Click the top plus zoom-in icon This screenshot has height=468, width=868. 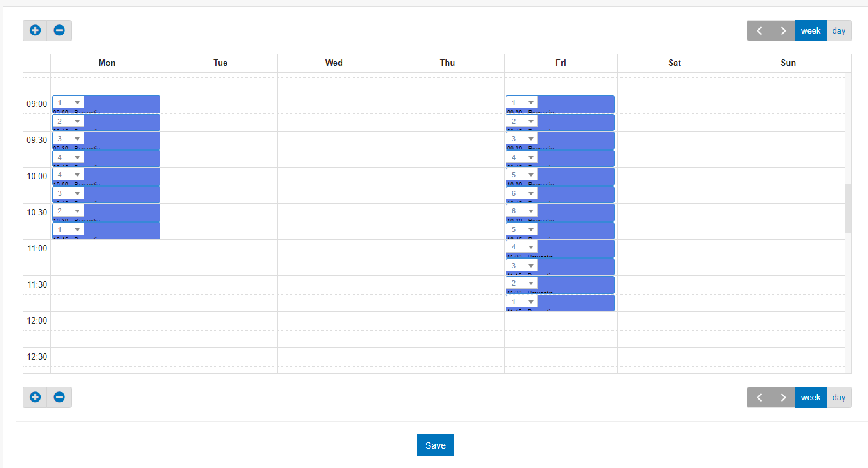[35, 30]
